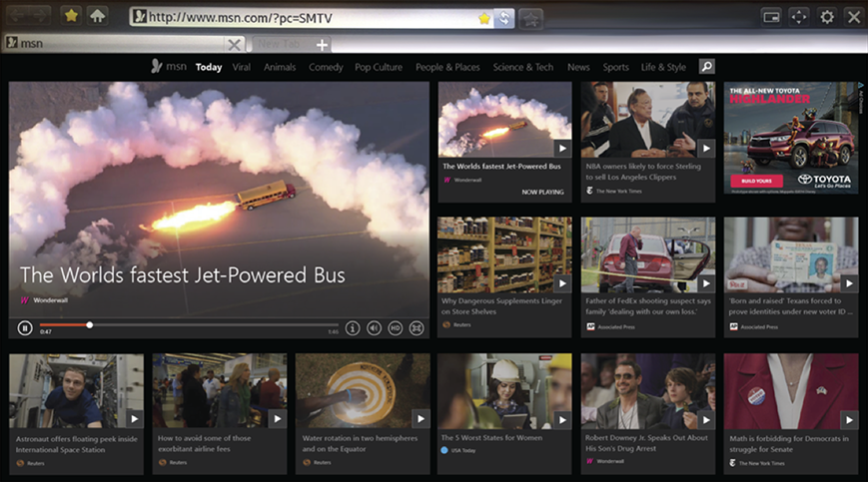Show video info with the info icon
This screenshot has width=868, height=482.
click(x=353, y=327)
